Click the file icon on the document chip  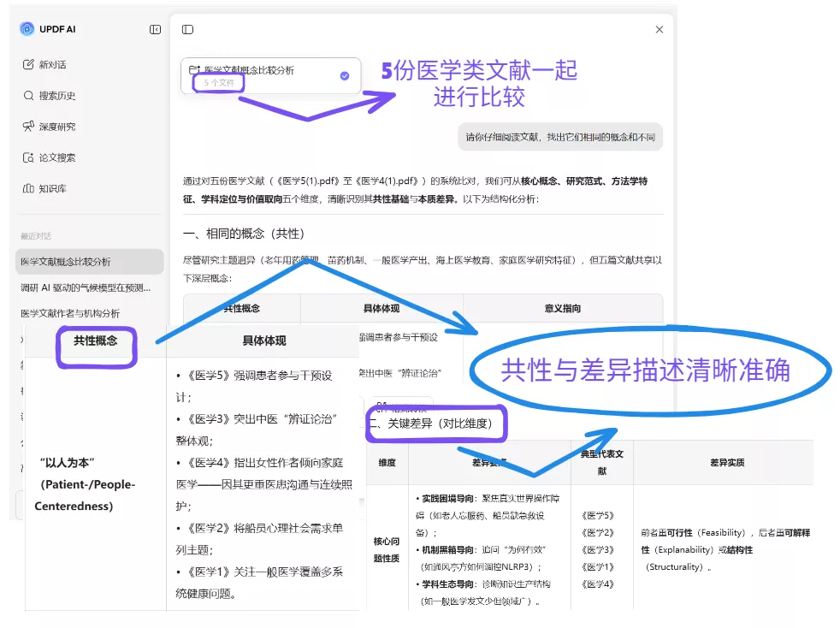[194, 68]
